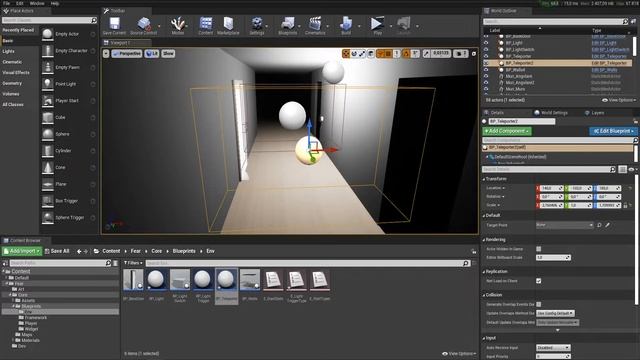Select the Framework folder in content tree

pos(36,318)
